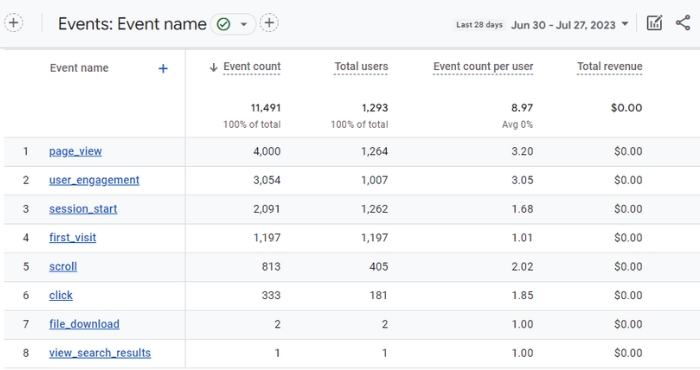Open the first_visit event link

[72, 237]
